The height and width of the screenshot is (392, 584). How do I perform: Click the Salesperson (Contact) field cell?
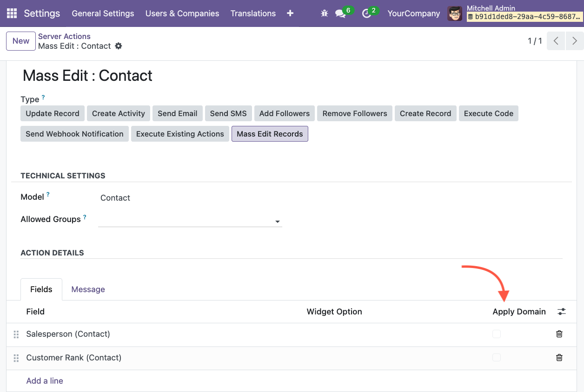pyautogui.click(x=68, y=334)
